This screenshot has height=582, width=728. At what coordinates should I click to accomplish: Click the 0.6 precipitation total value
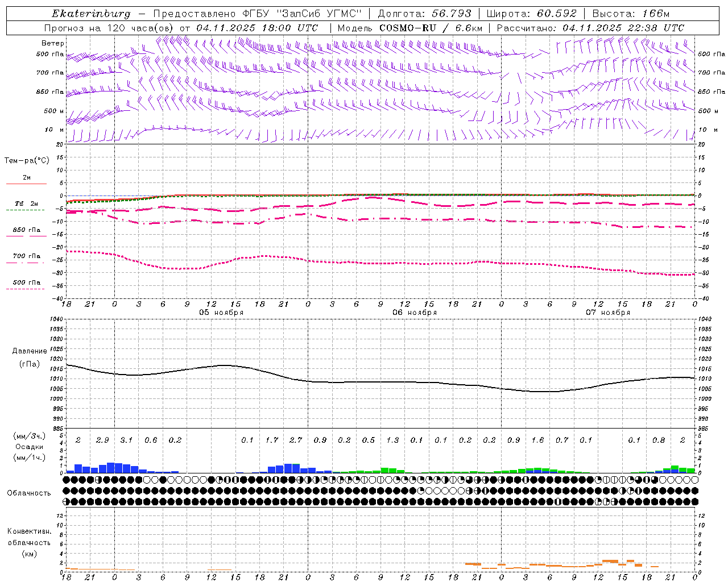(x=151, y=440)
